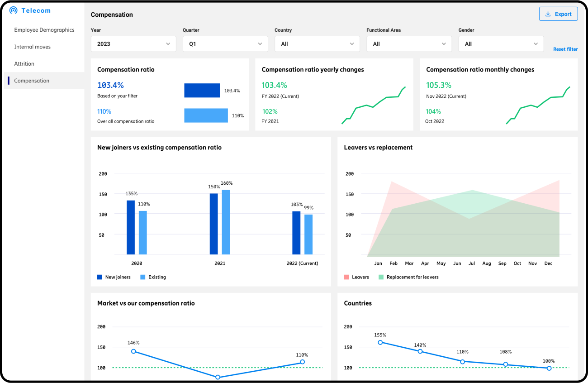Expand the Functional Area dropdown
The height and width of the screenshot is (383, 588).
409,44
